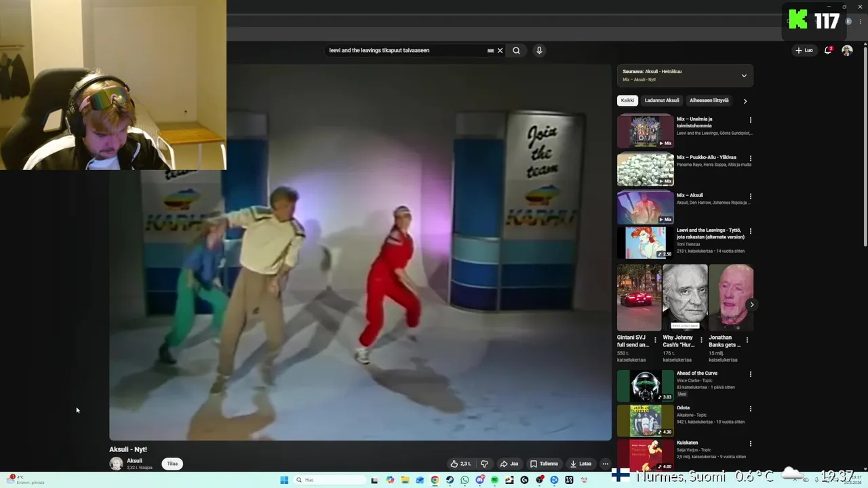Open options for Ahead of the Curve
Screen dimensions: 868x488
[x=750, y=374]
